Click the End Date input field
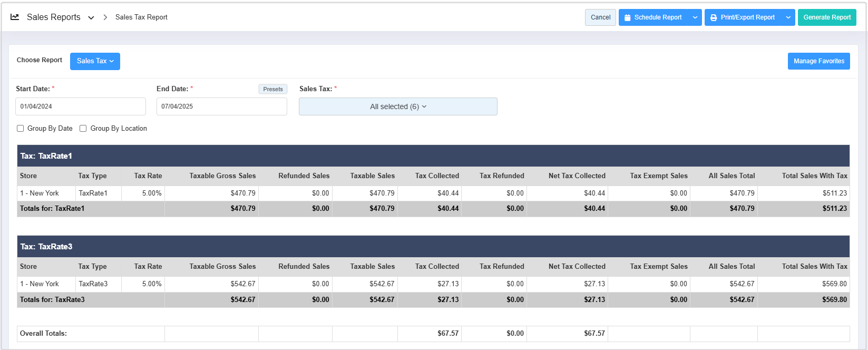Image resolution: width=868 pixels, height=350 pixels. point(221,106)
